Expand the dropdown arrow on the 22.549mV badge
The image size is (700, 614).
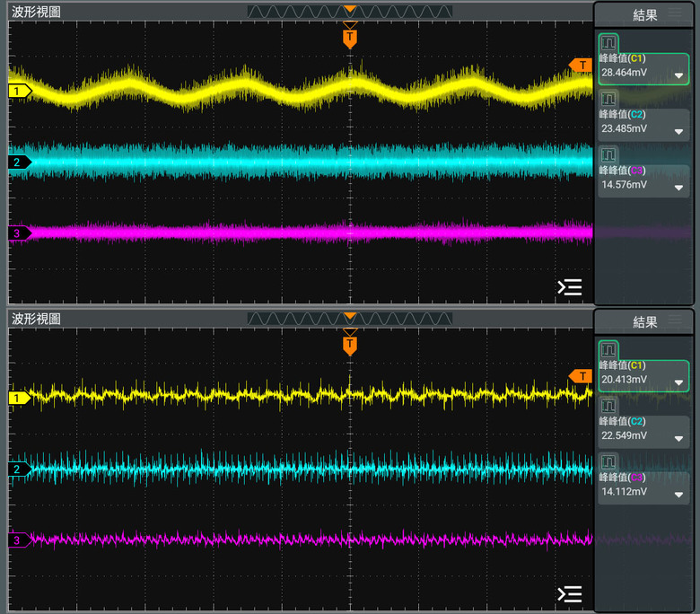678,439
